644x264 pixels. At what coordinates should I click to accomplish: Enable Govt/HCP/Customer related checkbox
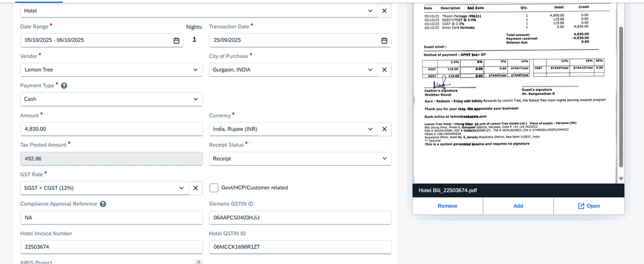coord(214,188)
